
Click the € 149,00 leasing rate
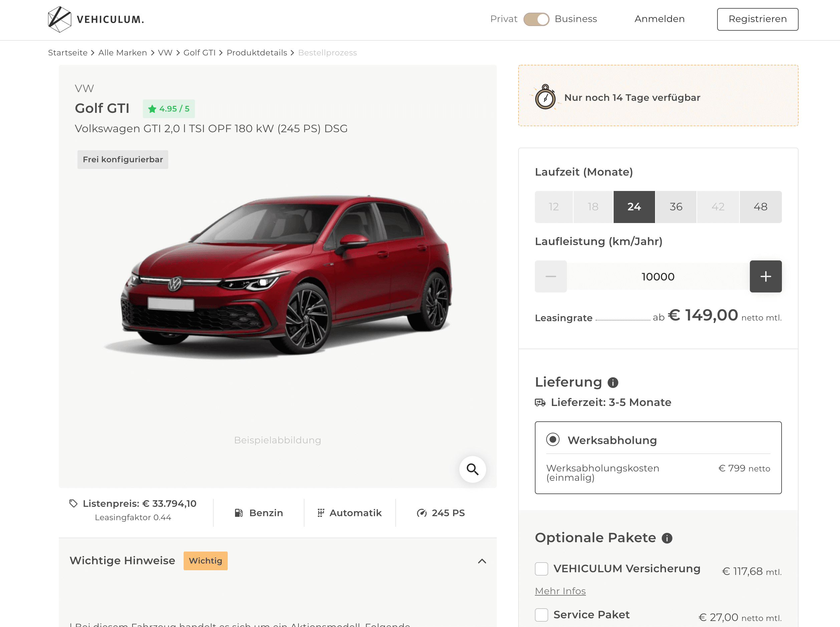coord(702,315)
